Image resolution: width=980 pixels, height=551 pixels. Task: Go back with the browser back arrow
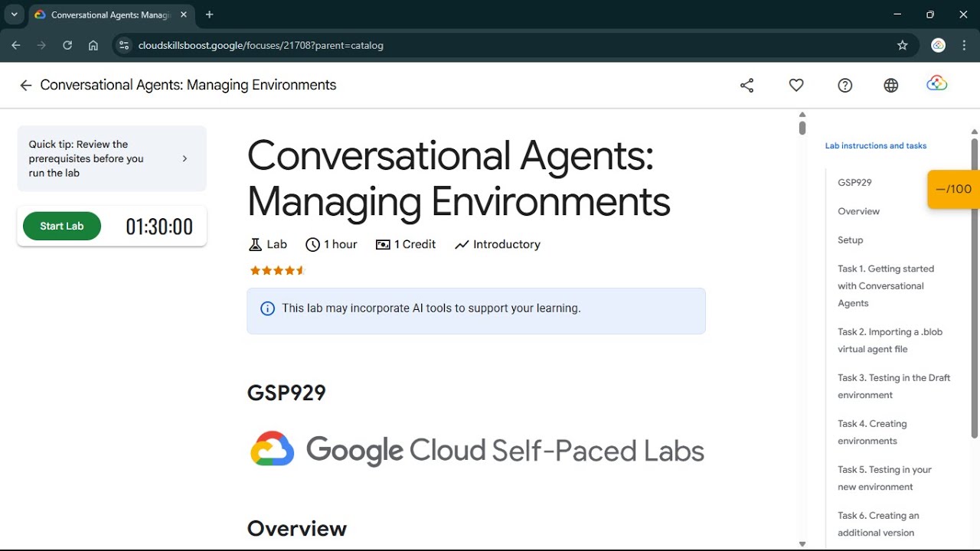16,45
